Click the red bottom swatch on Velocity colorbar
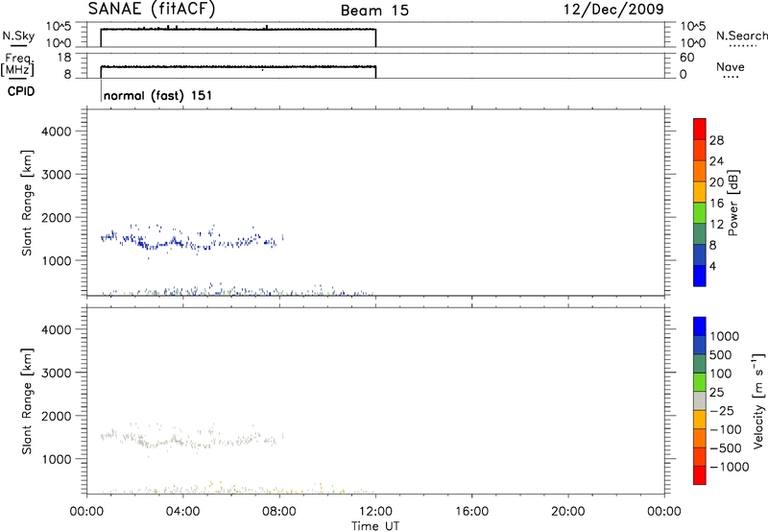Image resolution: width=768 pixels, height=532 pixels. tap(700, 475)
